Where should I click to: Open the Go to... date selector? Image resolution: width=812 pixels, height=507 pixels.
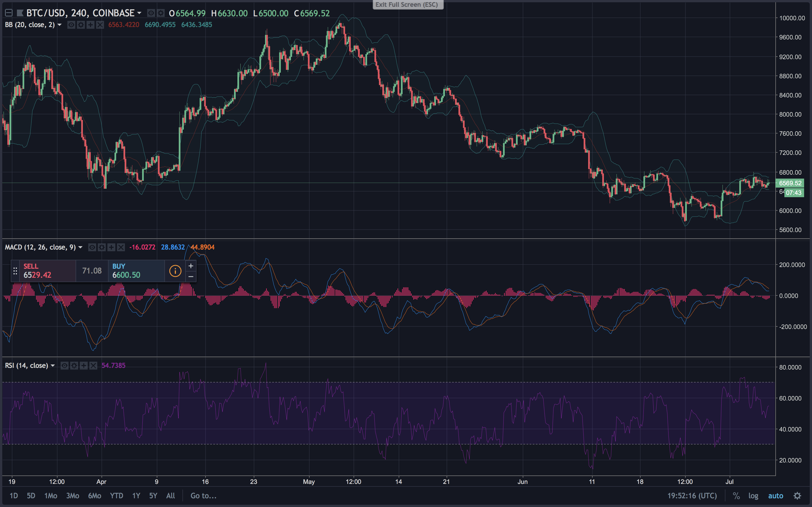click(x=204, y=496)
